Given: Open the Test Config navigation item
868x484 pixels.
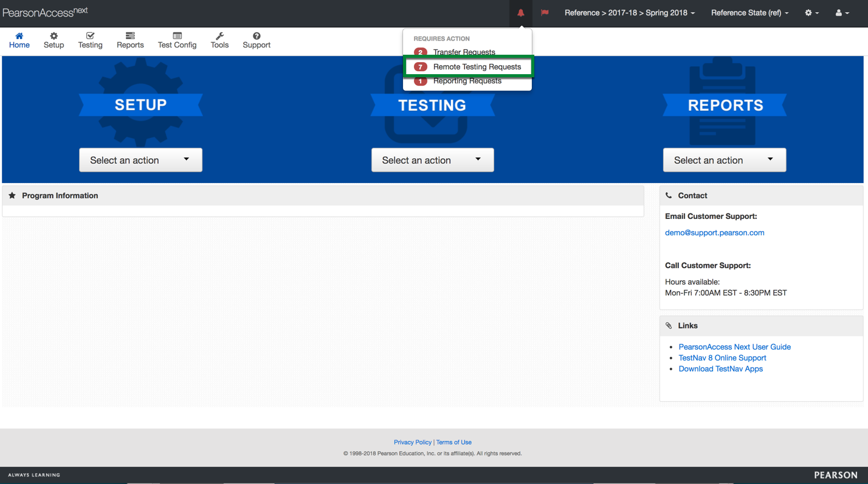Looking at the screenshot, I should [x=177, y=41].
